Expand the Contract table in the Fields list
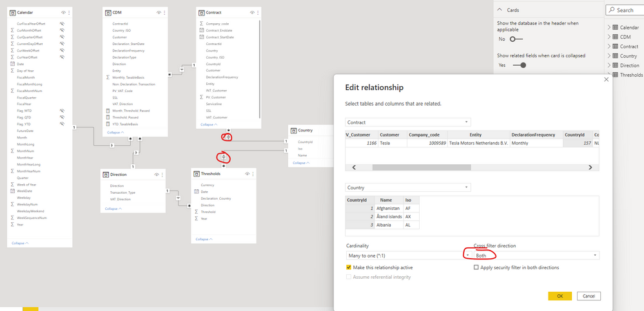 [x=609, y=46]
